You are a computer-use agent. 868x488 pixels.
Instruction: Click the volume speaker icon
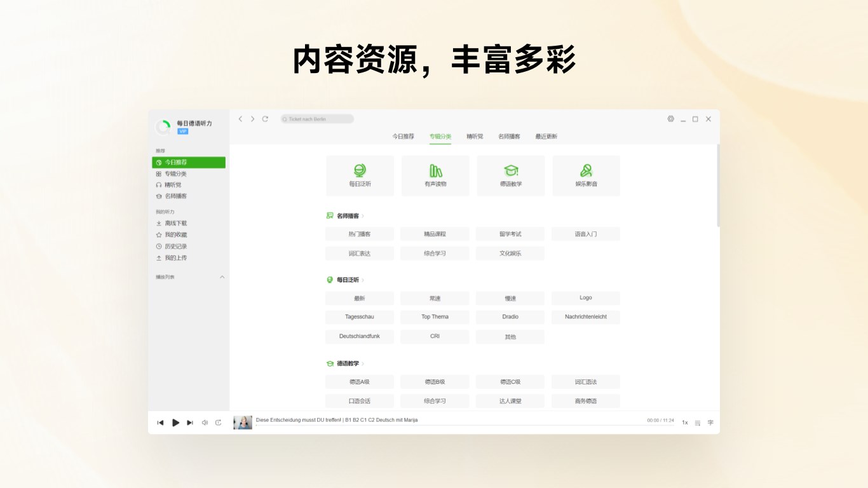[x=205, y=423]
